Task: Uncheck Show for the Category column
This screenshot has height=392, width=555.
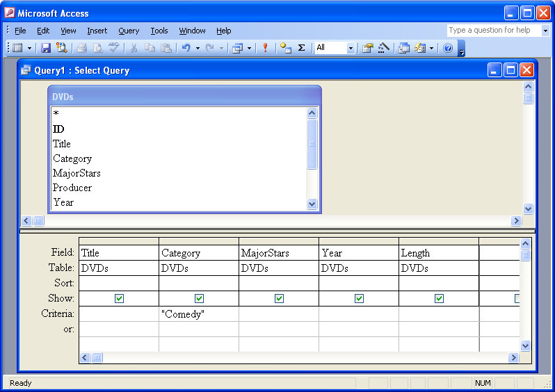Action: (200, 299)
